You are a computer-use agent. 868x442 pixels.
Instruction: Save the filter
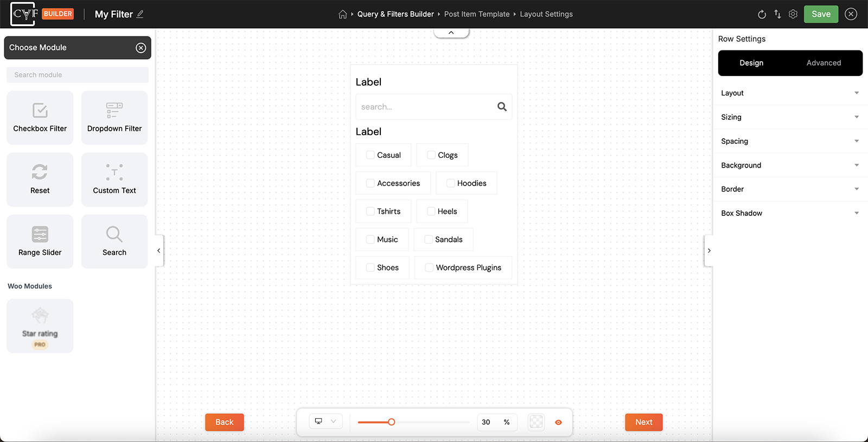coord(821,14)
